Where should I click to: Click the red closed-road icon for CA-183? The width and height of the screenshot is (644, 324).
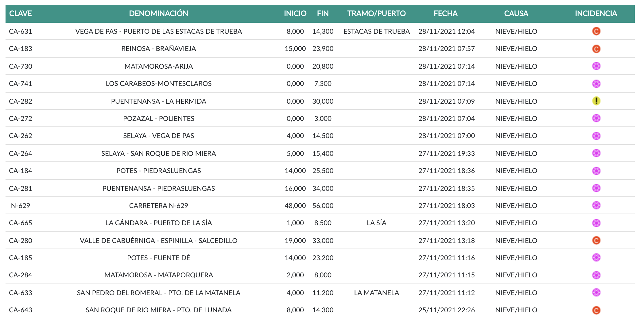coord(596,49)
